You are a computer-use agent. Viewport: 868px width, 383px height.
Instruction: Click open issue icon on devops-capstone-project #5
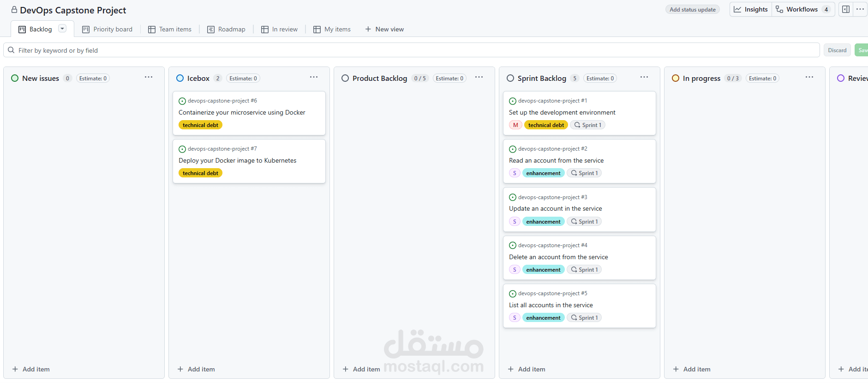513,294
